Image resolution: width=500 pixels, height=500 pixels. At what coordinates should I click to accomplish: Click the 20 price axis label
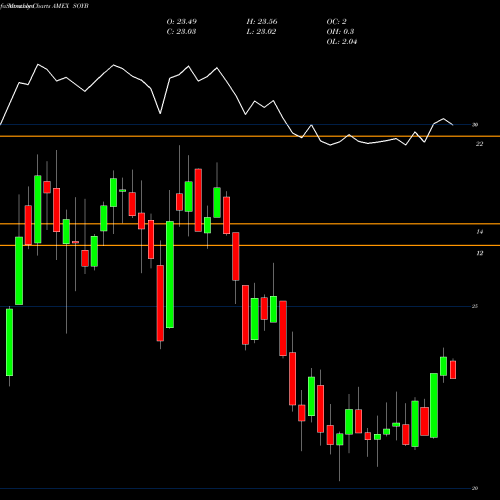coord(475,488)
